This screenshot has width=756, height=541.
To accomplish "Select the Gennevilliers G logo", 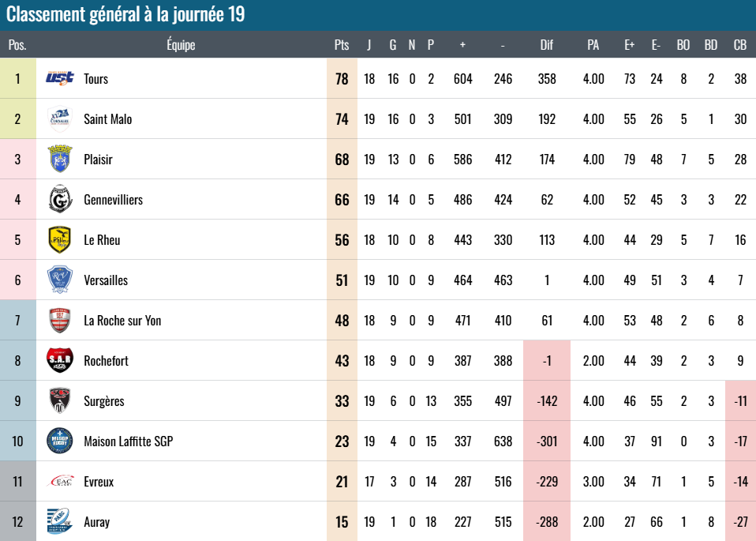I will click(60, 199).
